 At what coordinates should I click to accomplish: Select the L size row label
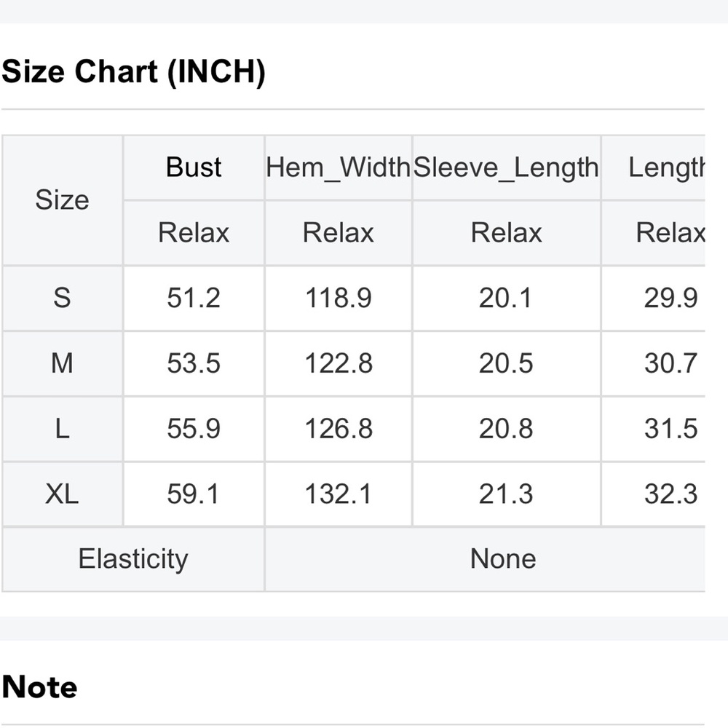(x=62, y=429)
